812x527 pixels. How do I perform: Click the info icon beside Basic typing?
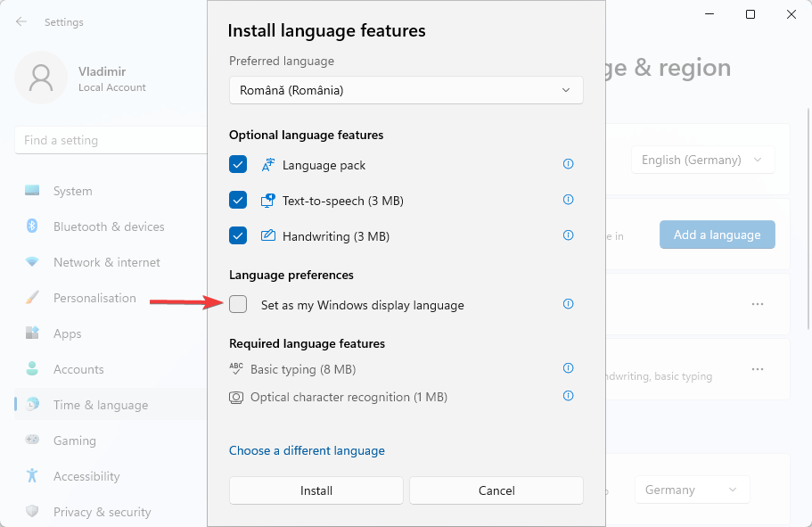coord(568,368)
